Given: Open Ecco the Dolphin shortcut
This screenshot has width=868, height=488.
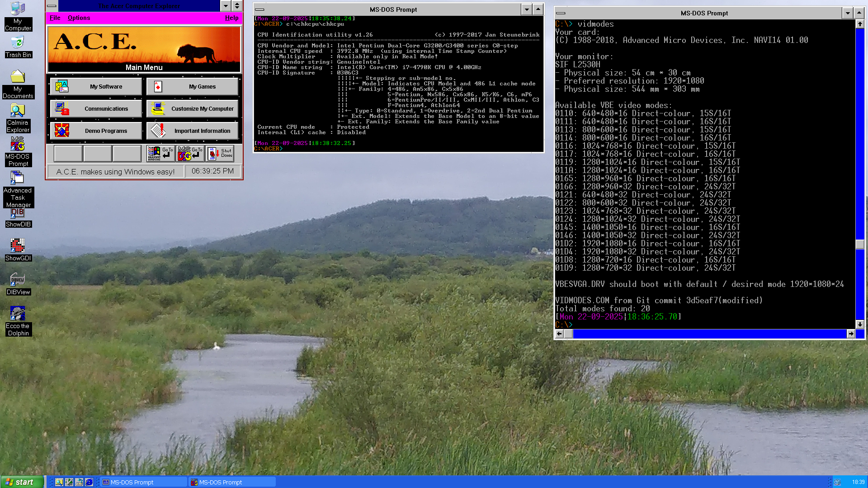Looking at the screenshot, I should click(x=18, y=321).
